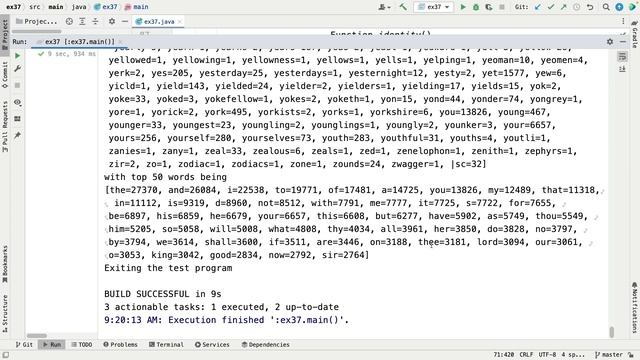Open the Project view selector dropdown

36,21
